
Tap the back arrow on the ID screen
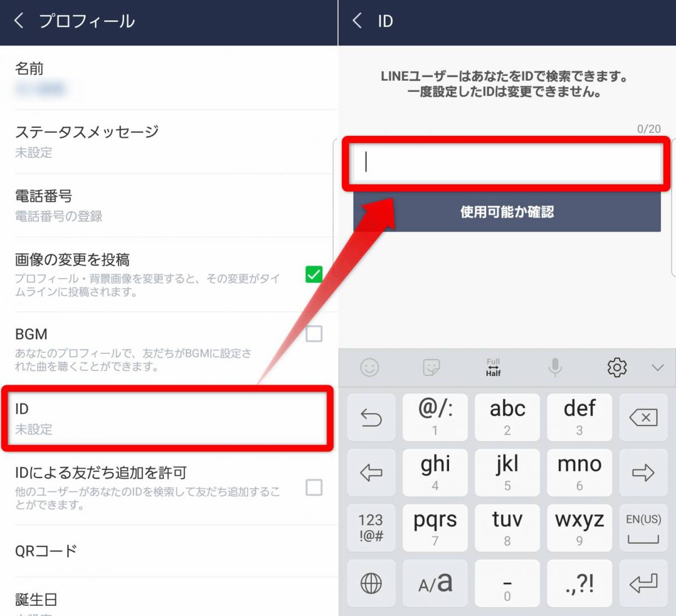[x=357, y=20]
